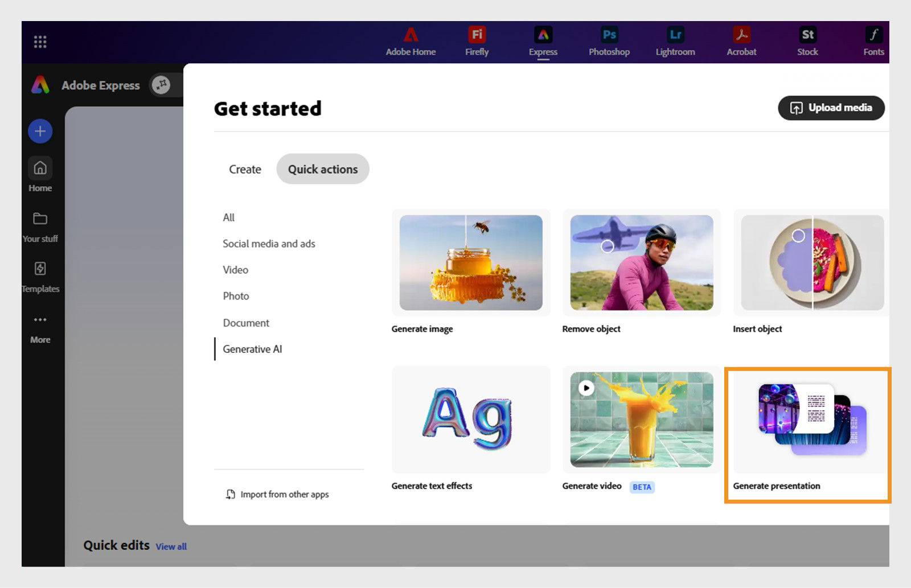Expand More in the sidebar
This screenshot has width=911, height=588.
point(40,324)
